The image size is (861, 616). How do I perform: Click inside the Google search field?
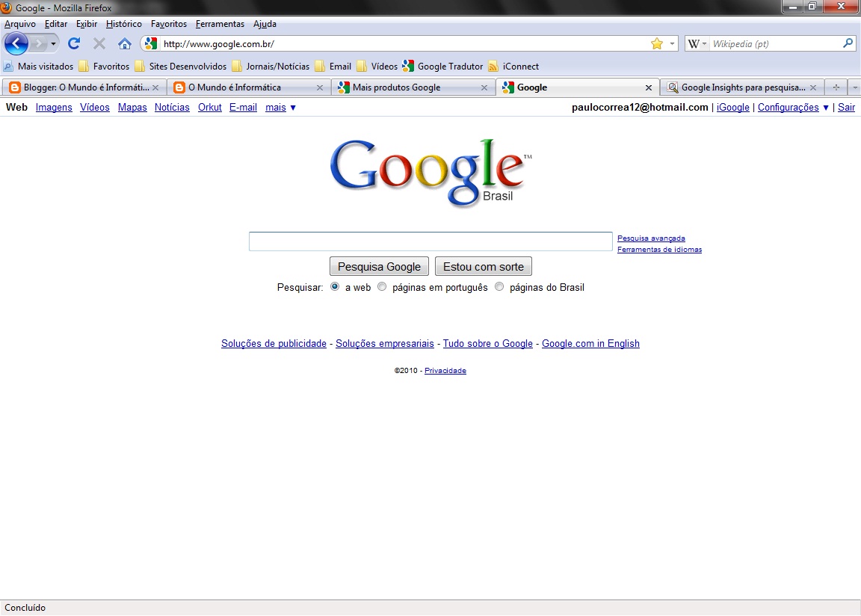pyautogui.click(x=430, y=241)
